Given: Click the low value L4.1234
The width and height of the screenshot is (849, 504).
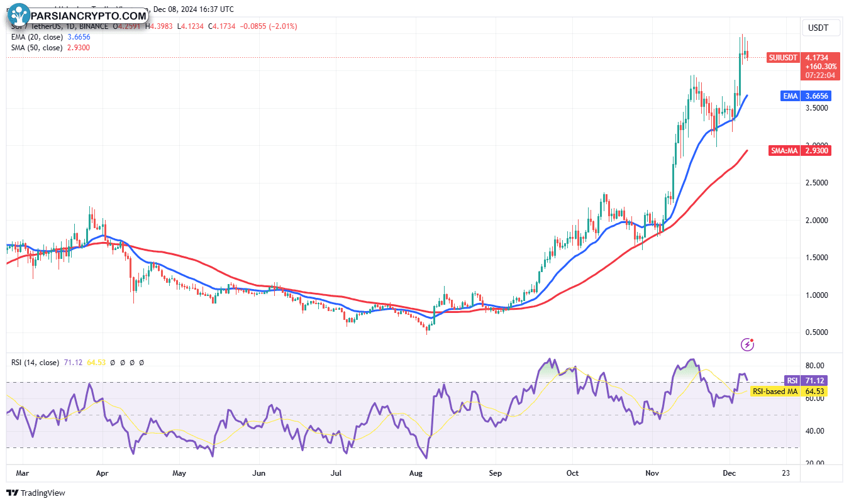Looking at the screenshot, I should point(189,26).
